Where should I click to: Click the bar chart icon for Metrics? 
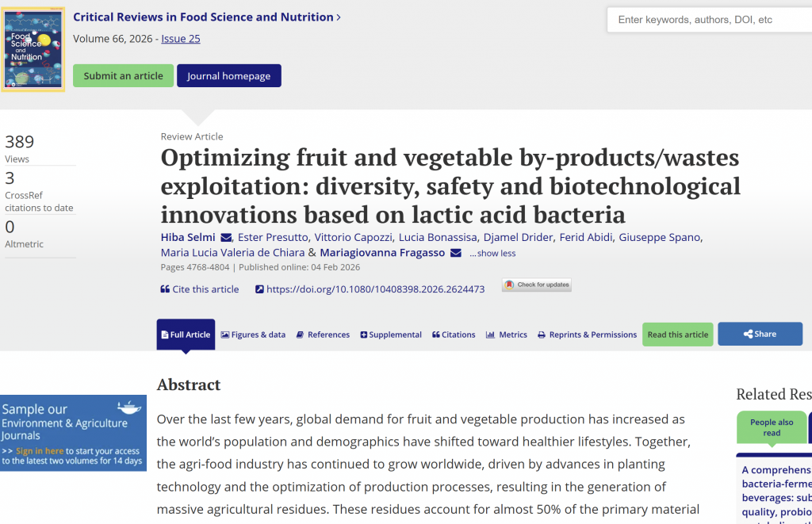[x=490, y=335]
